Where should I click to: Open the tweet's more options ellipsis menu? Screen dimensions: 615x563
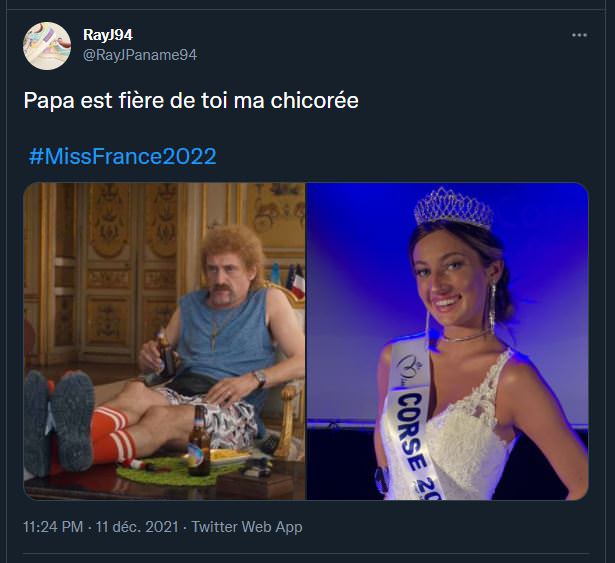tap(579, 35)
